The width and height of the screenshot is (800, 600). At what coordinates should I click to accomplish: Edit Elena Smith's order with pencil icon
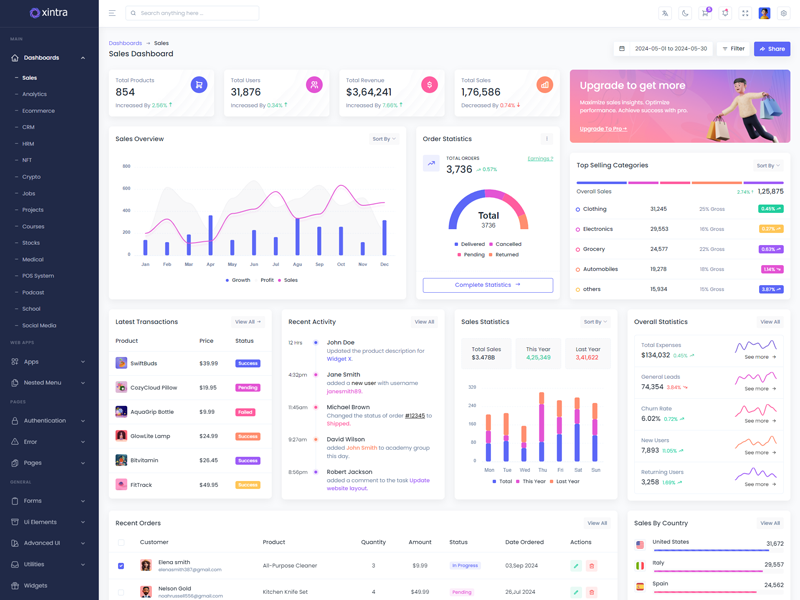click(x=576, y=566)
